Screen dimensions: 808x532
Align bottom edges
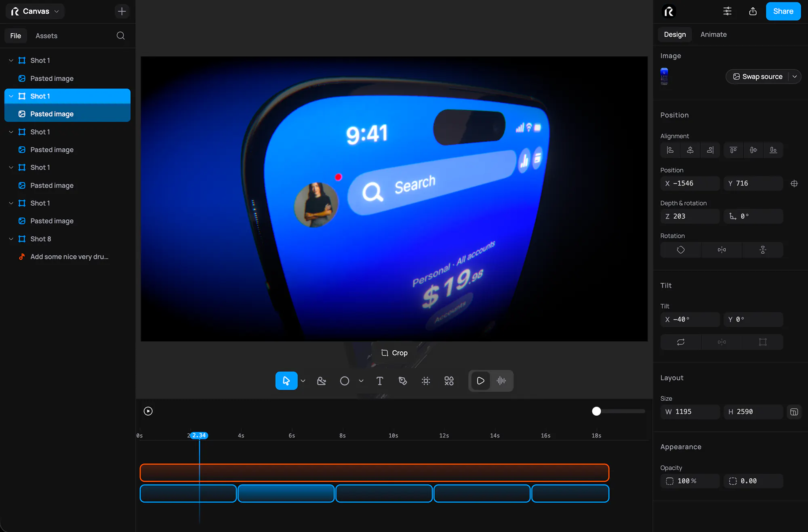(773, 150)
